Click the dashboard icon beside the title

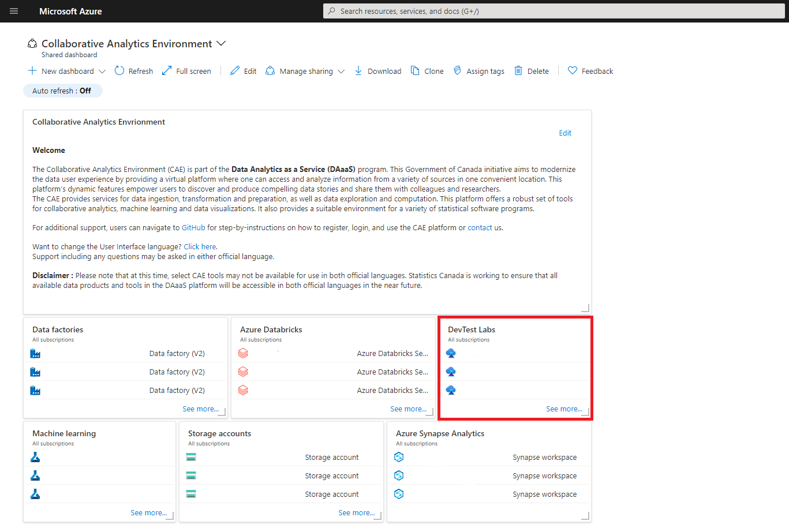[x=32, y=44]
